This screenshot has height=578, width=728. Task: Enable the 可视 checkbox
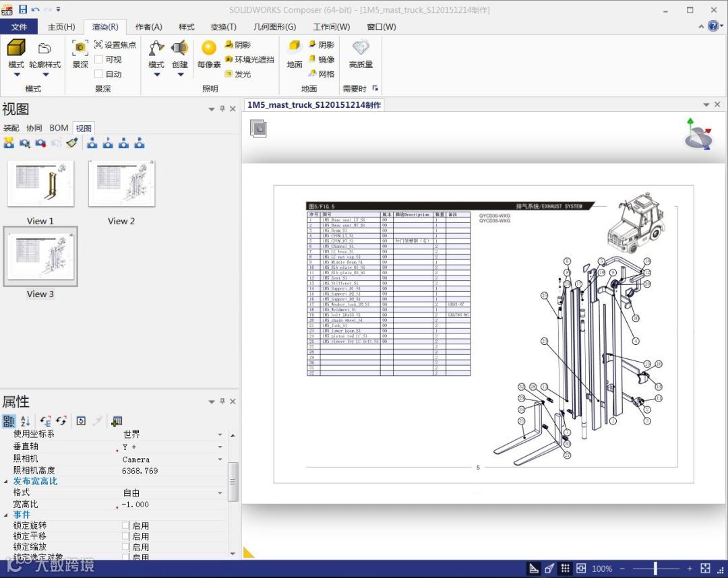[x=99, y=59]
